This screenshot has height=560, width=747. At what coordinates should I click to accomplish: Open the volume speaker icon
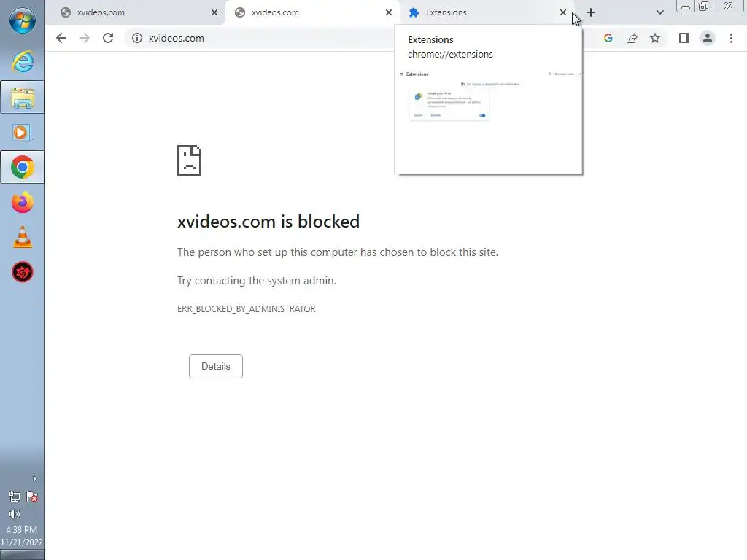pos(15,514)
